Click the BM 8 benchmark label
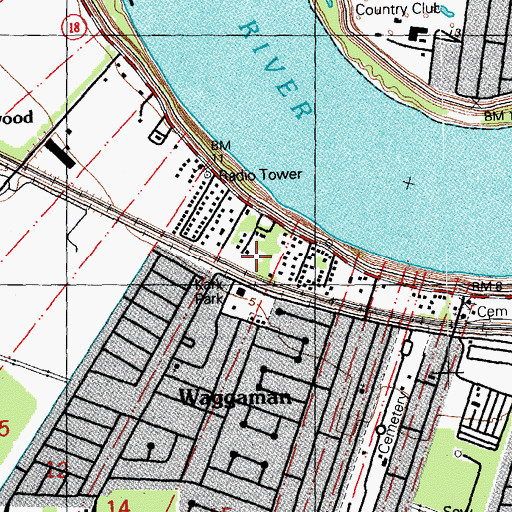Screen dimensions: 512x512 [487, 286]
